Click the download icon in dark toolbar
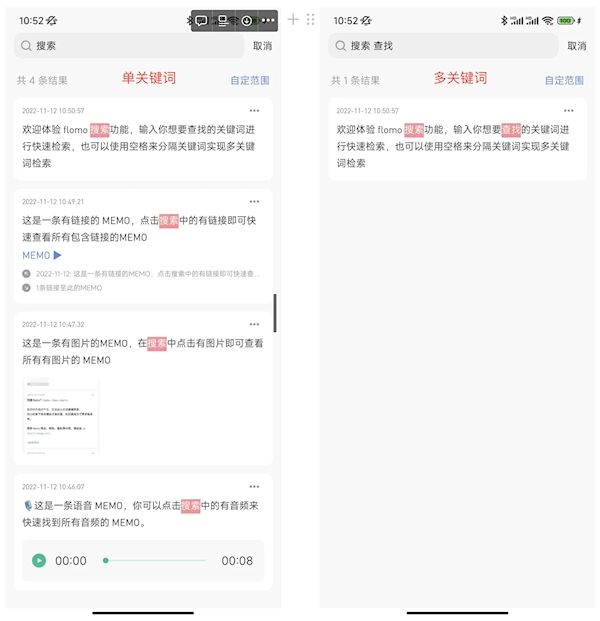 (x=246, y=21)
